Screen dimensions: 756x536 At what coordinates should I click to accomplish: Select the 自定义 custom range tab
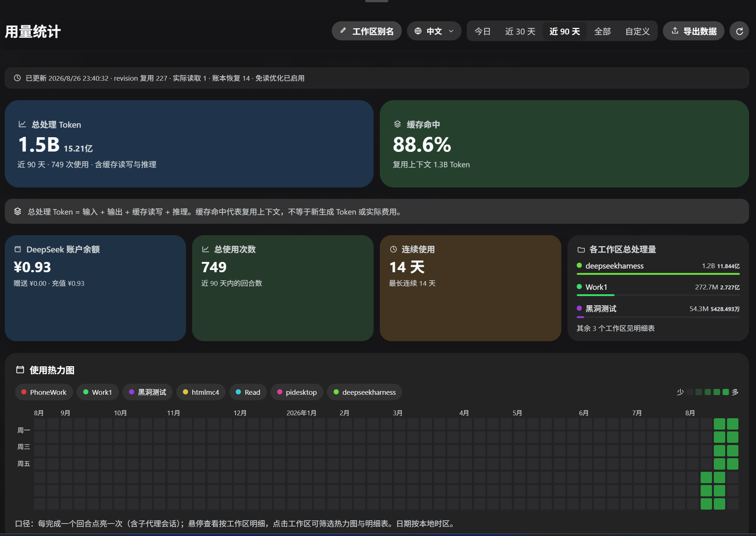click(638, 31)
